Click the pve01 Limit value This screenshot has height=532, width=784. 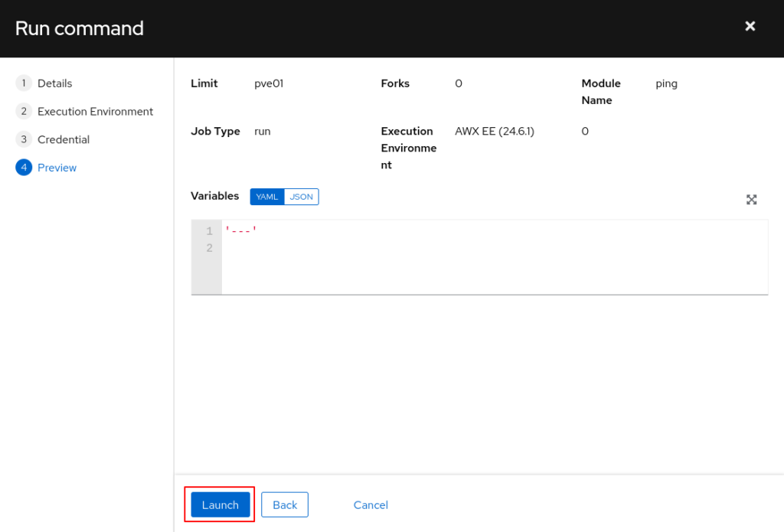(x=269, y=83)
